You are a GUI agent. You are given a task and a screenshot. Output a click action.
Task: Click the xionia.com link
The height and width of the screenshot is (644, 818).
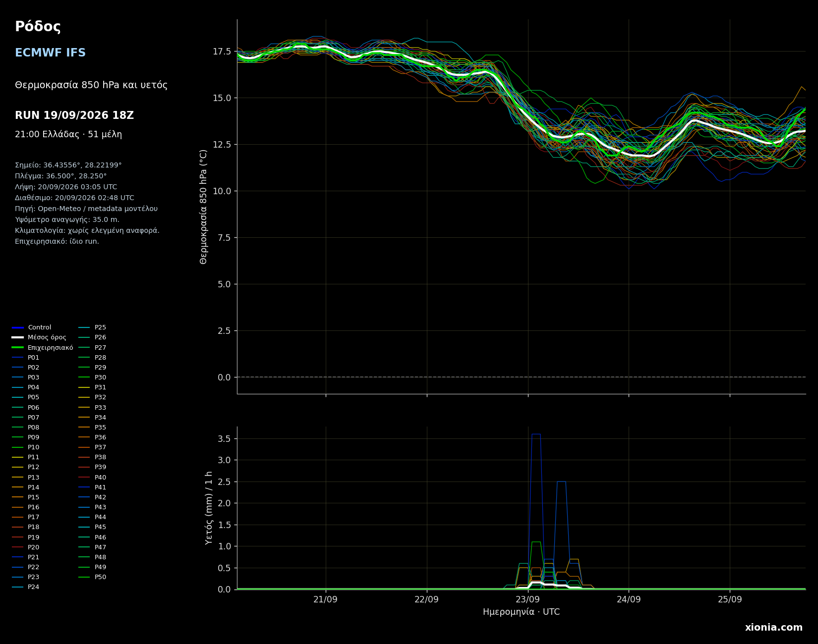[773, 628]
